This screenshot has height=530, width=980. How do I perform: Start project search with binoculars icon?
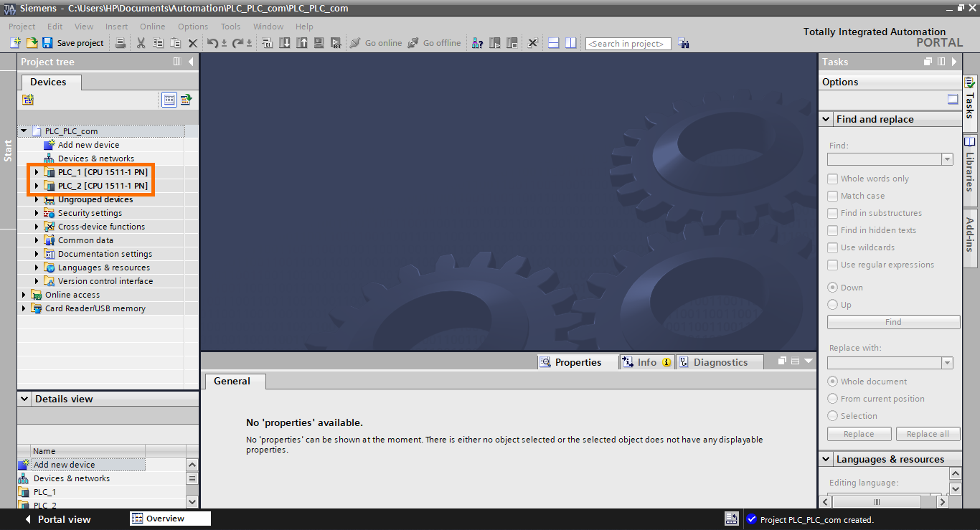pos(684,43)
